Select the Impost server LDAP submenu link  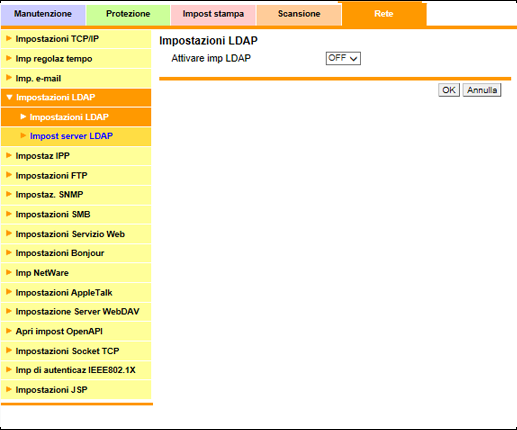click(x=71, y=136)
